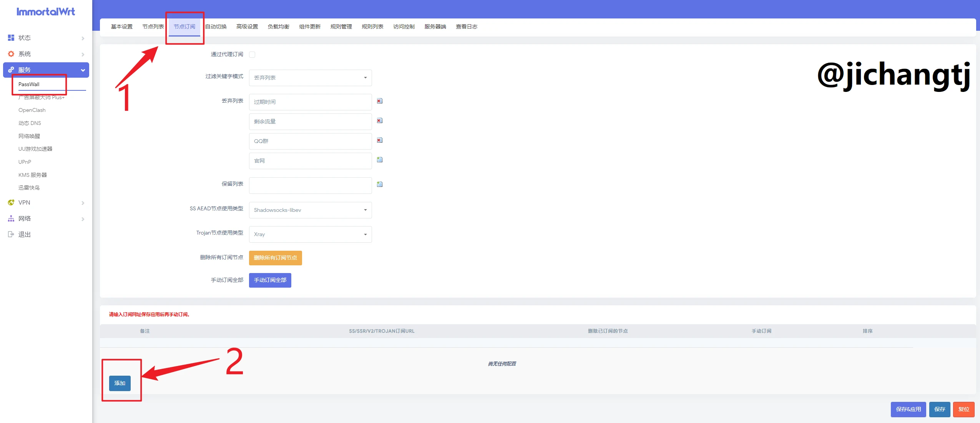The height and width of the screenshot is (423, 980).
Task: Click the 排序 column header
Action: [x=867, y=331]
